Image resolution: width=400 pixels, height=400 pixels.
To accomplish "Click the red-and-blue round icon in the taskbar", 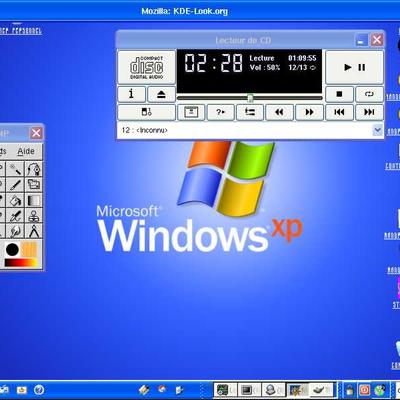I will [x=162, y=389].
